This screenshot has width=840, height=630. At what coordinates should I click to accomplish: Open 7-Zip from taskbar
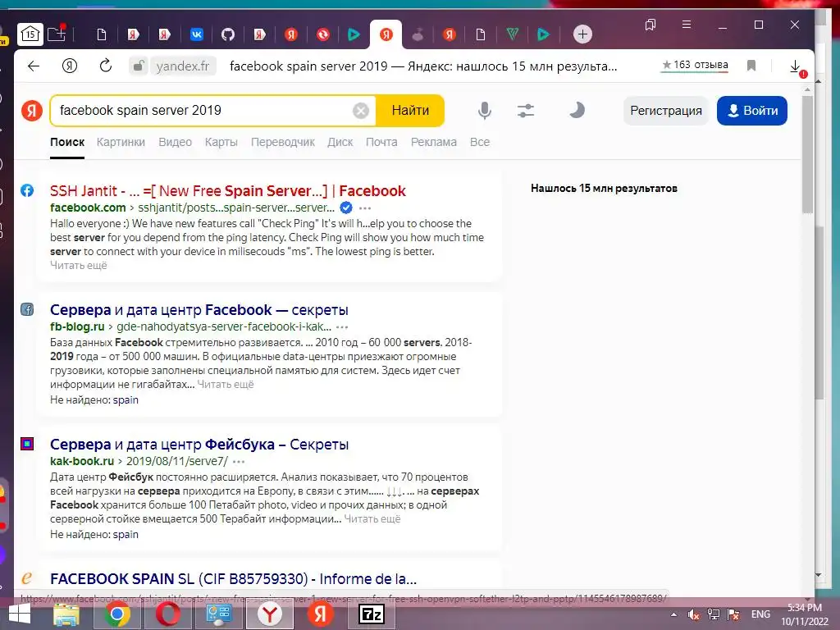pos(372,614)
